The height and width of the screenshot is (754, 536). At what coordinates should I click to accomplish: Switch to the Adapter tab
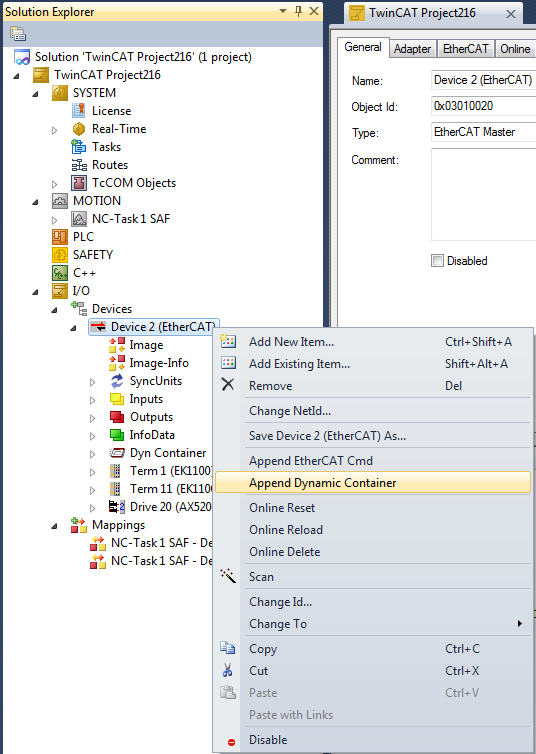click(412, 49)
